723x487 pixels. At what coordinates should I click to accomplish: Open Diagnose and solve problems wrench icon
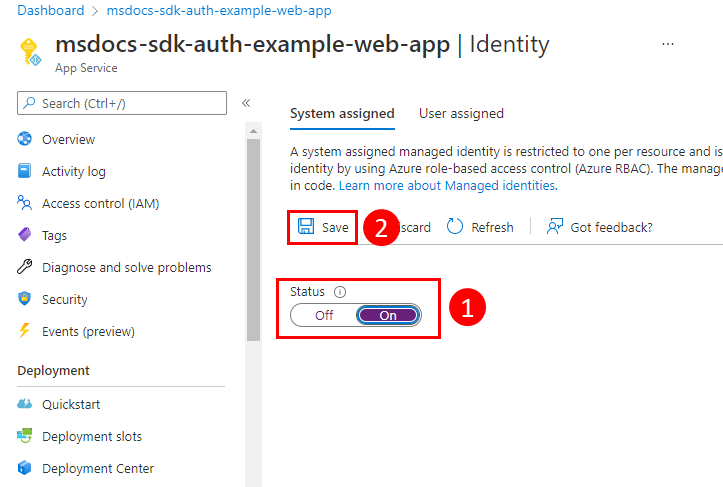(x=25, y=267)
